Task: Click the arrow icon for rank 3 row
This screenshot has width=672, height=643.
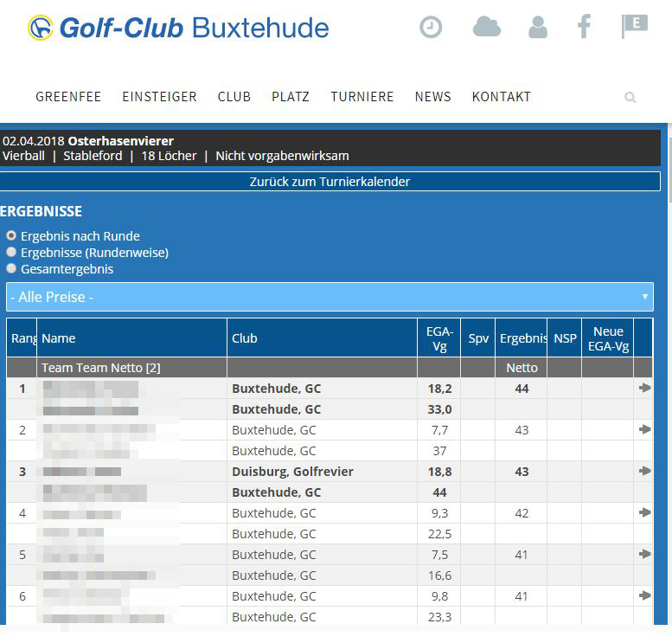Action: coord(644,471)
